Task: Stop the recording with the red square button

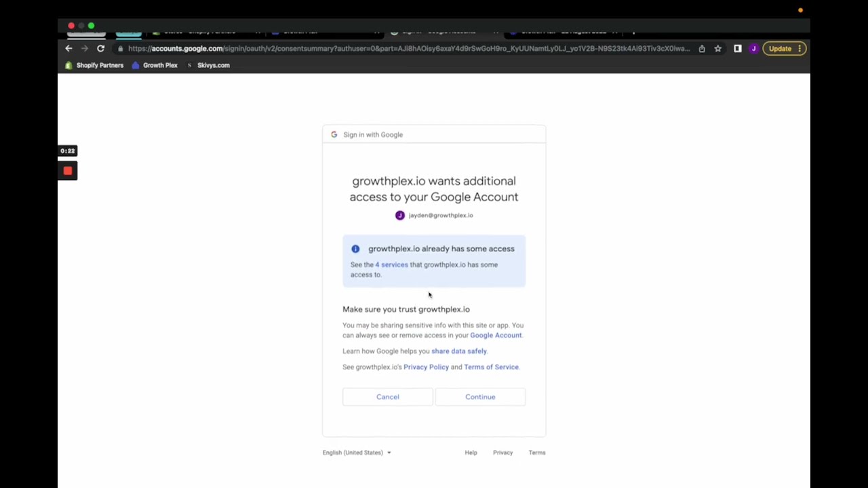Action: coord(67,171)
